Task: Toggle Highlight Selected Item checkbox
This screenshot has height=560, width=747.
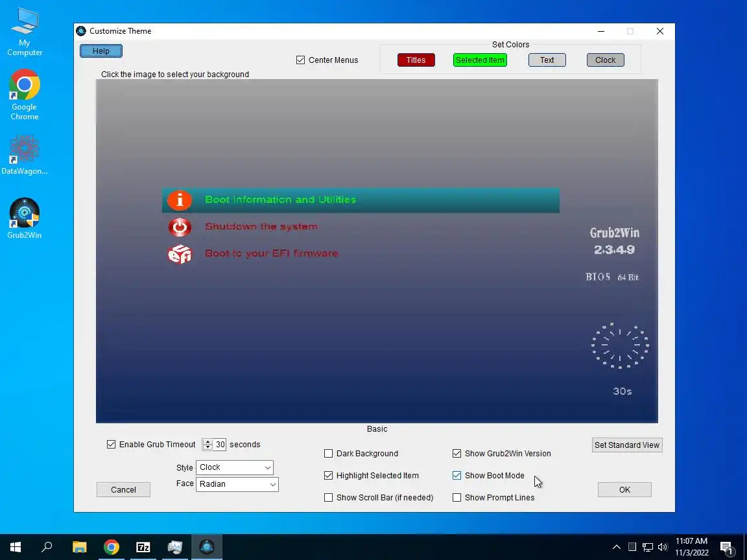Action: (x=328, y=475)
